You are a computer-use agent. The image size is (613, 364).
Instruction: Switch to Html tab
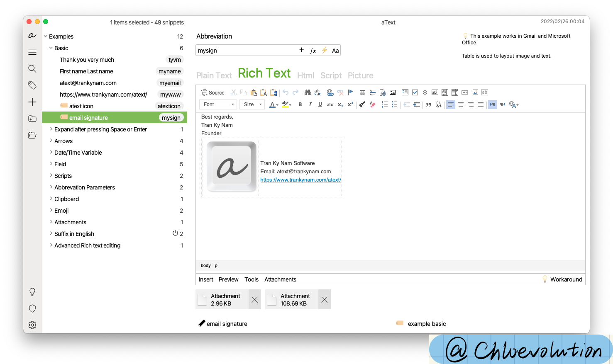click(x=306, y=75)
